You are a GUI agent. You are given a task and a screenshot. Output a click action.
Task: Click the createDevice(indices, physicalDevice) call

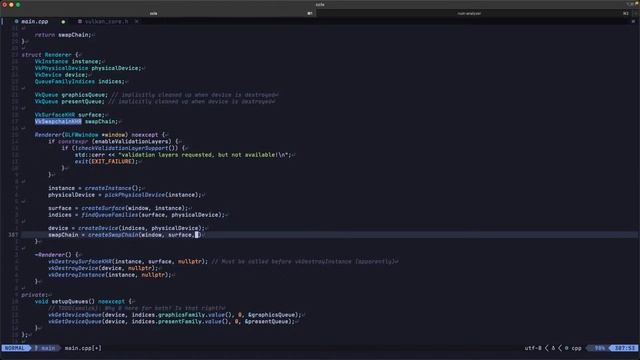(141, 228)
